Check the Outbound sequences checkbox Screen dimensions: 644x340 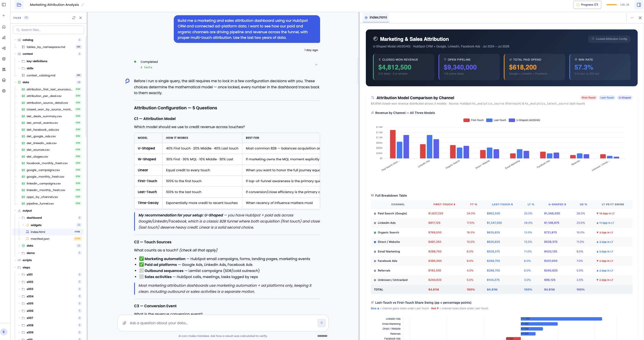(x=142, y=271)
